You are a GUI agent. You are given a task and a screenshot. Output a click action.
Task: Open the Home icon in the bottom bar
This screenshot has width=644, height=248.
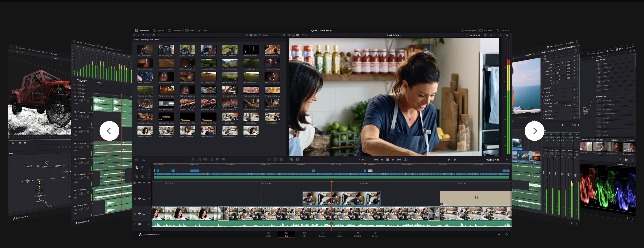499,235
